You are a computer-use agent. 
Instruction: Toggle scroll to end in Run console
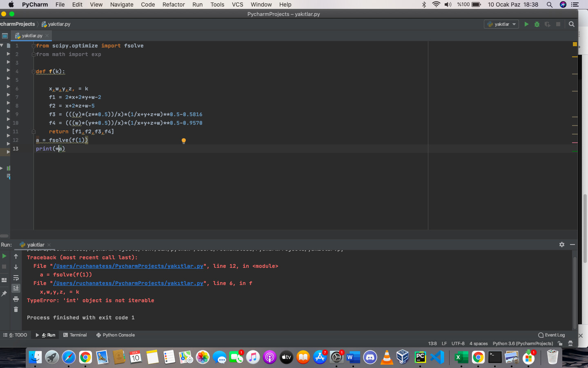click(16, 288)
